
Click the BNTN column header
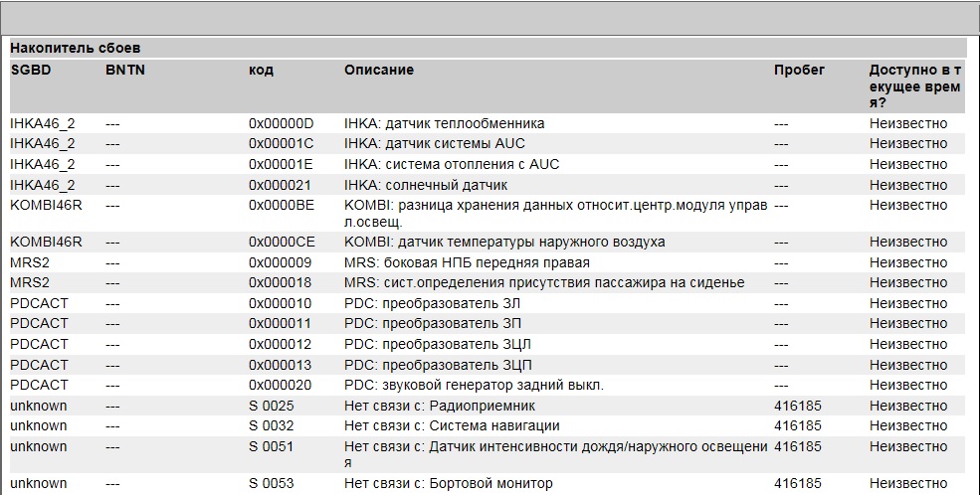pyautogui.click(x=125, y=70)
